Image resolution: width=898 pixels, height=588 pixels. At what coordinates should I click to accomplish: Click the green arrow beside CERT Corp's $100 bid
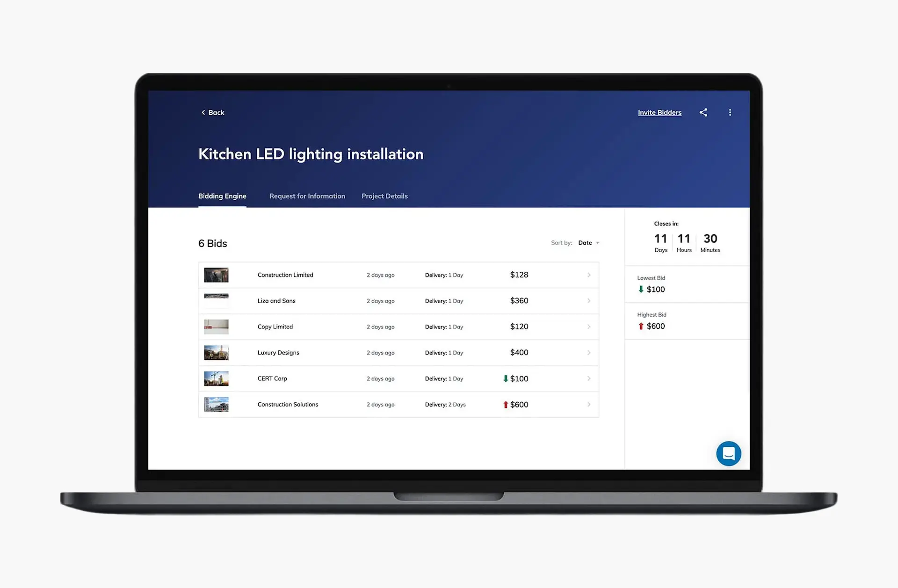(507, 378)
